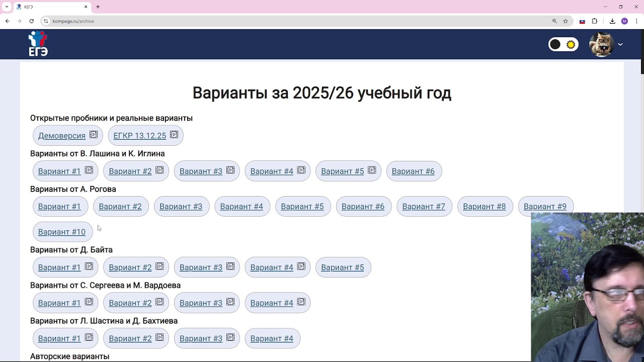Image resolution: width=644 pixels, height=362 pixels.
Task: Click video icon of Лашин Вариант #5
Action: click(x=372, y=170)
